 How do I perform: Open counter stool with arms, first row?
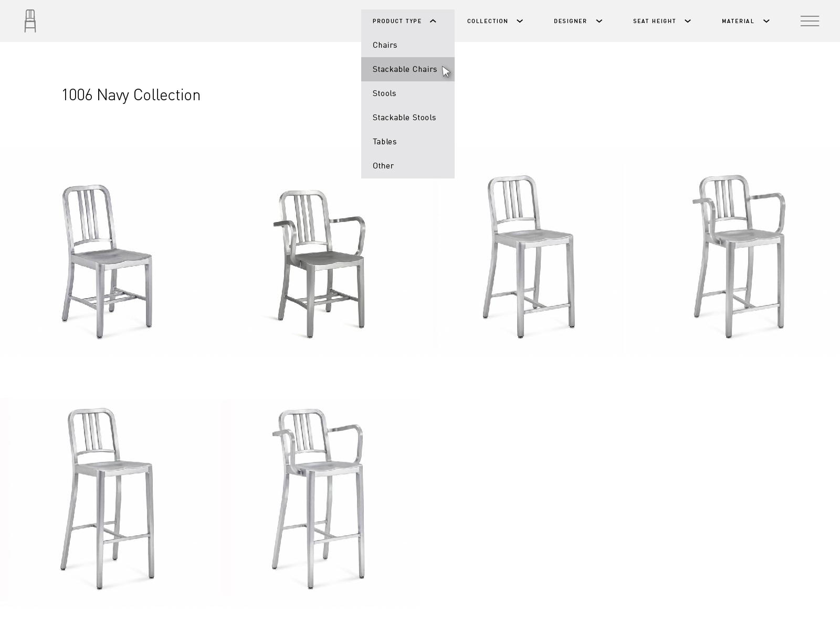pos(739,256)
